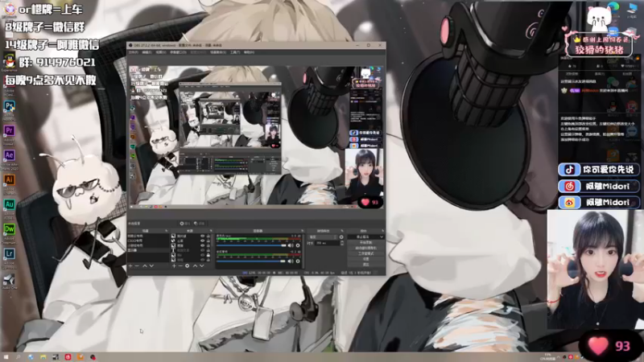Move selected scene down with the Scenes panel arrow

tap(151, 266)
